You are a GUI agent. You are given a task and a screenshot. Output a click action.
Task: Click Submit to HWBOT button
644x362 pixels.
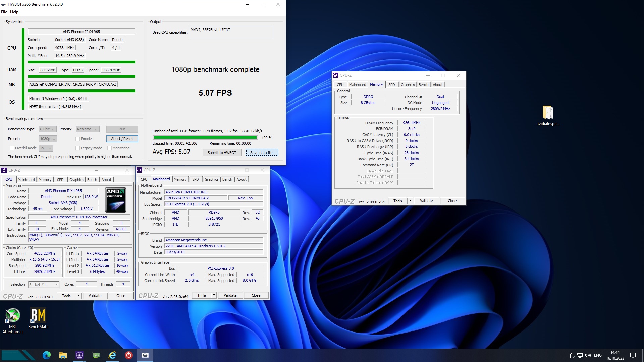click(222, 153)
